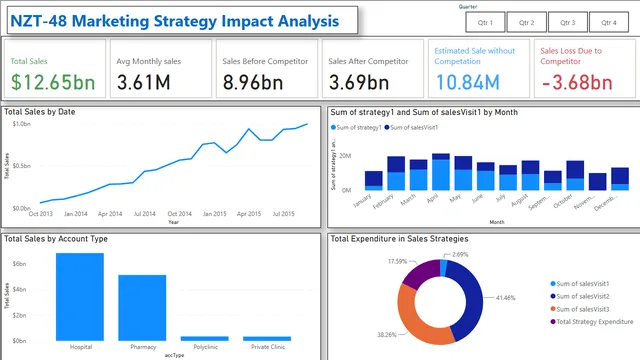This screenshot has height=360, width=640.
Task: Select the Qtr 4 slicer button
Action: [609, 22]
